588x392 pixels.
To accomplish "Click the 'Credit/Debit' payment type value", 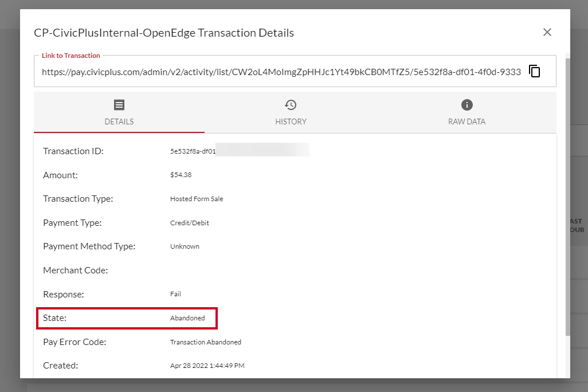I will [x=189, y=223].
